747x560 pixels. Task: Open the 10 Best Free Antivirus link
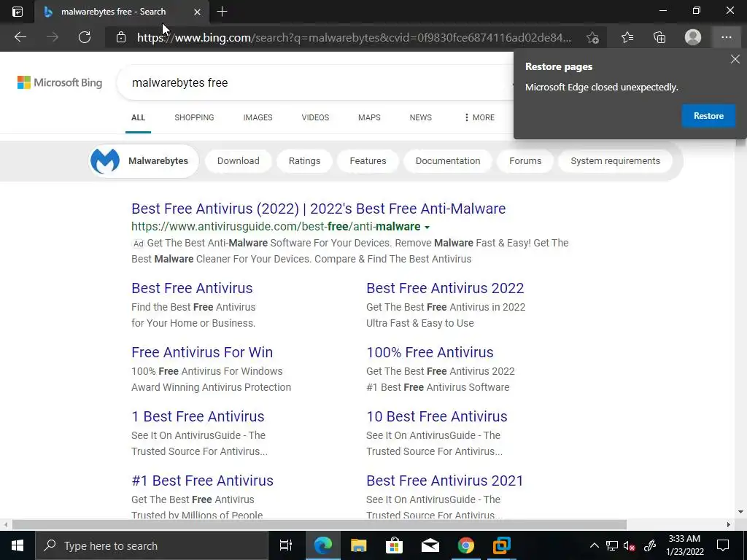437,416
